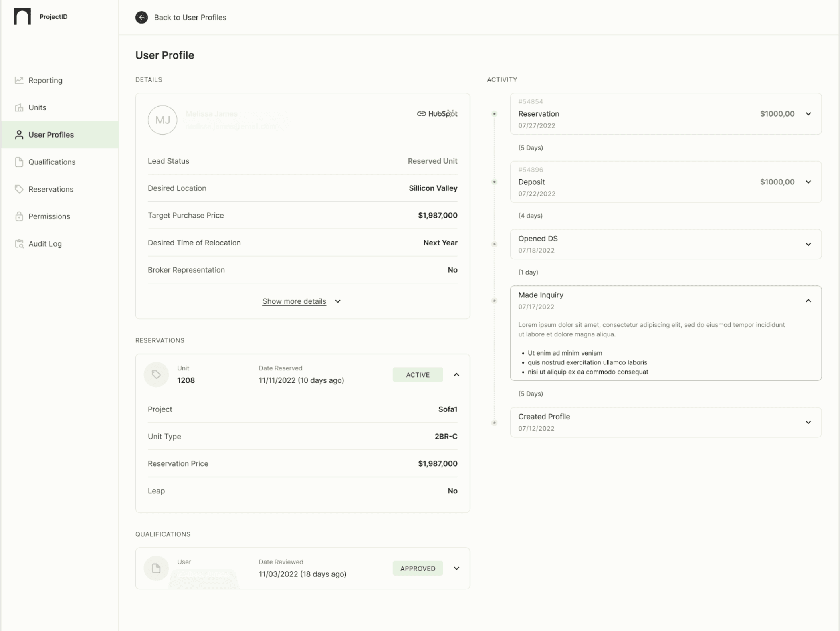Click the ProjectID logo icon

(22, 17)
